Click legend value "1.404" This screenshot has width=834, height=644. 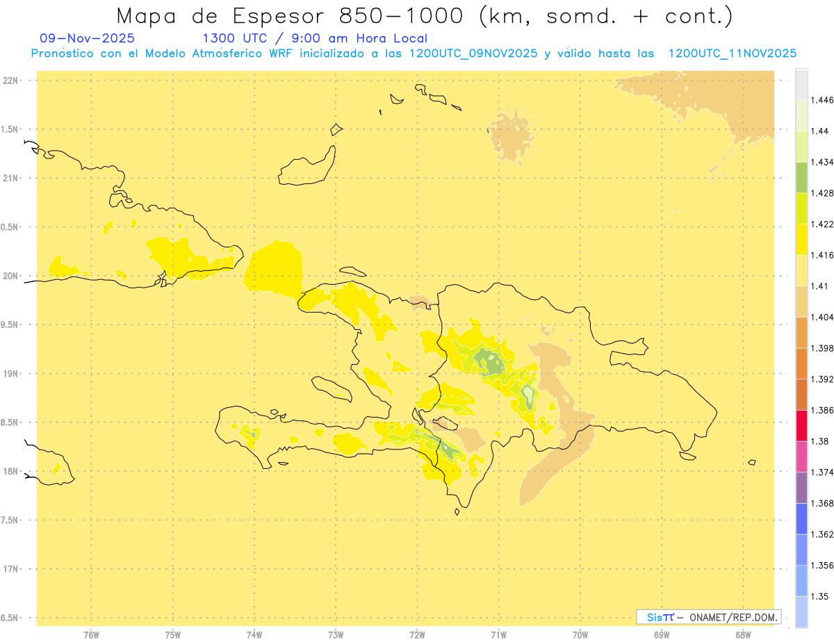[x=824, y=317]
